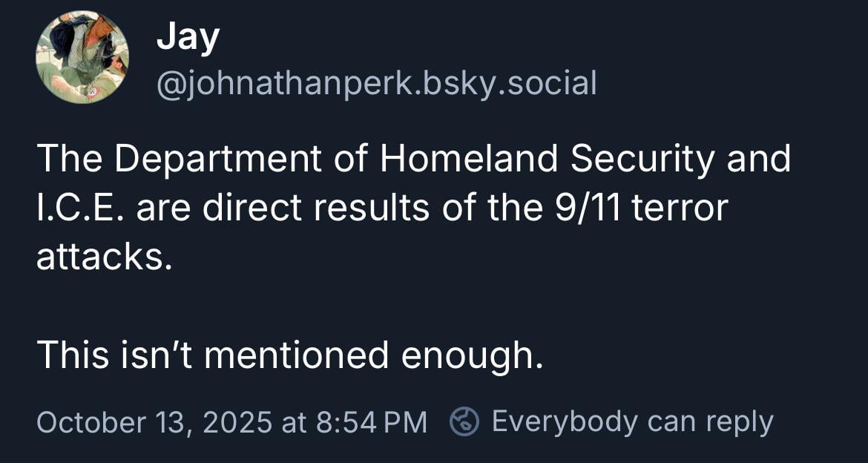Click the globe reply-settings icon
This screenshot has height=463, width=868.
(464, 422)
